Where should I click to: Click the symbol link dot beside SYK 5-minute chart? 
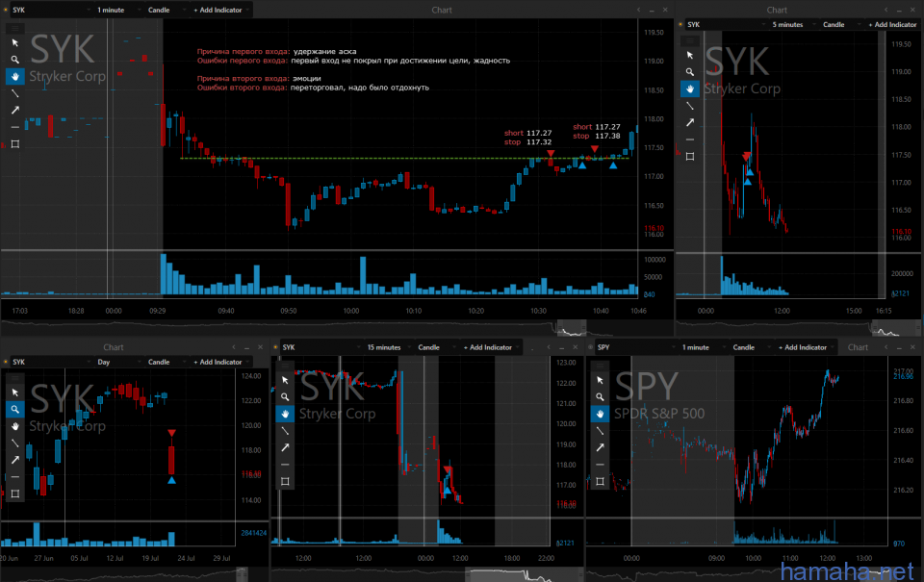[x=680, y=24]
